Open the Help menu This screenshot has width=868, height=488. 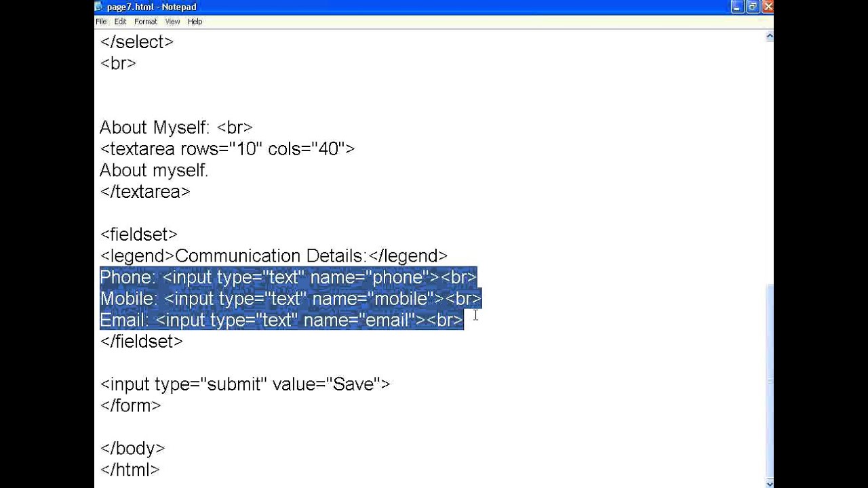click(195, 22)
